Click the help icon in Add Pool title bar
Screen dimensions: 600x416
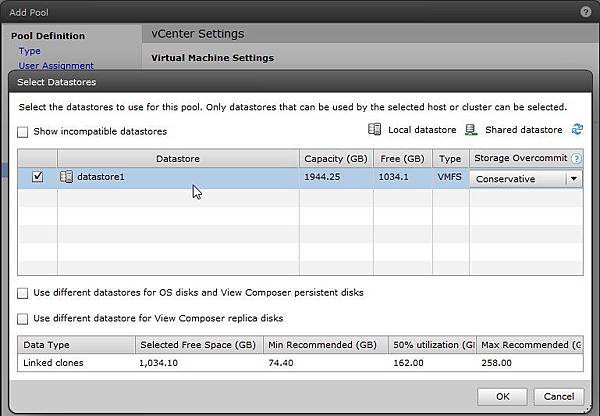[585, 12]
